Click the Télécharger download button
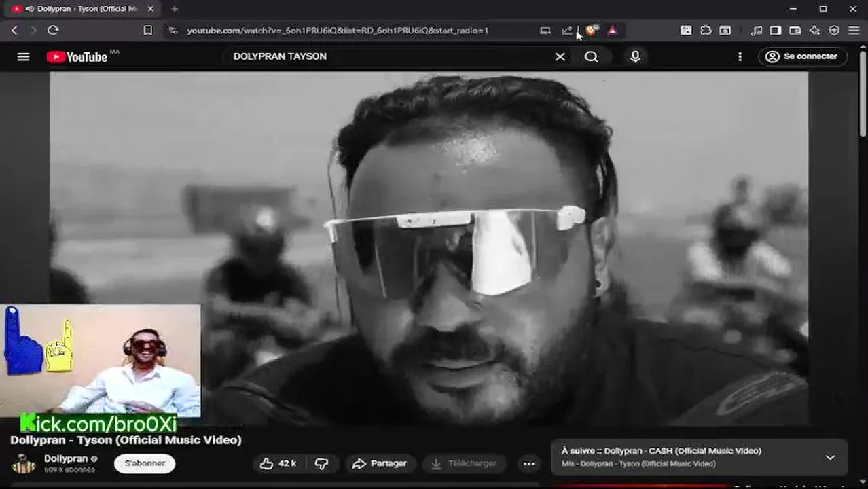The image size is (868, 489). pyautogui.click(x=465, y=463)
